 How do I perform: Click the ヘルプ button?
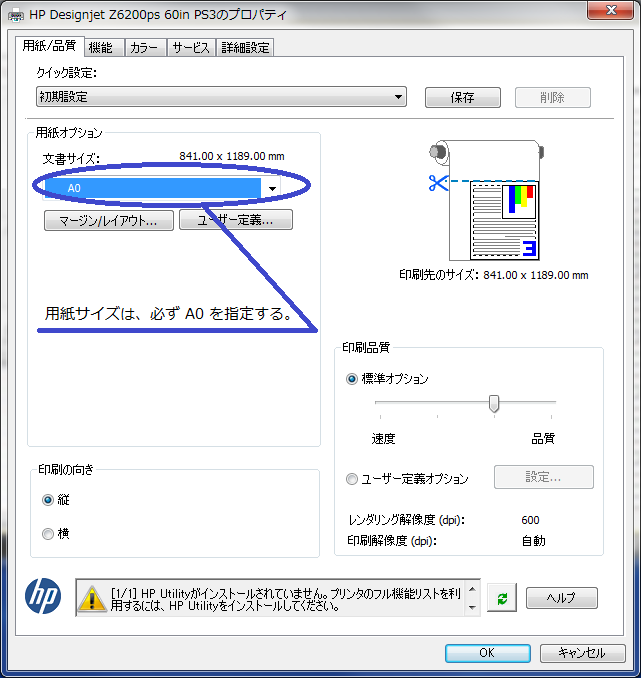pos(561,598)
